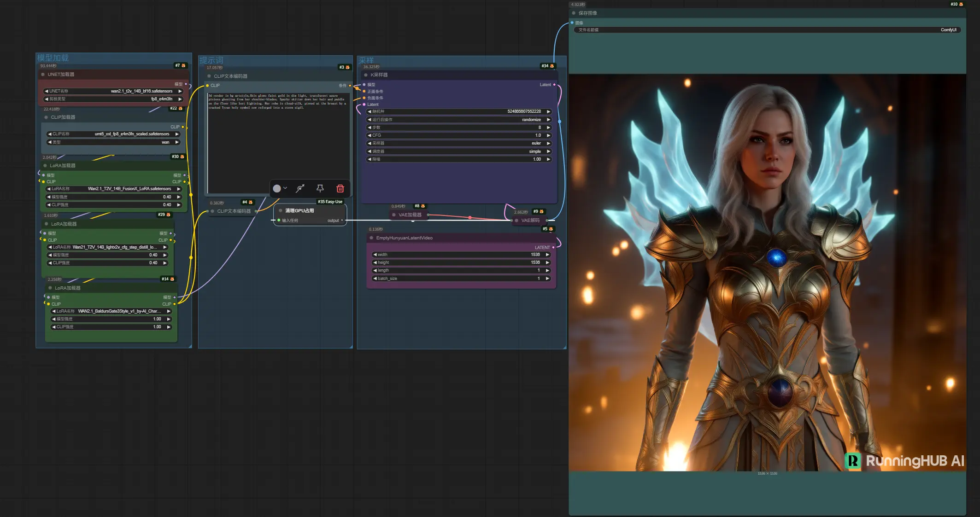Collapse the K采样器 node via title dot
The height and width of the screenshot is (517, 980).
tap(366, 75)
